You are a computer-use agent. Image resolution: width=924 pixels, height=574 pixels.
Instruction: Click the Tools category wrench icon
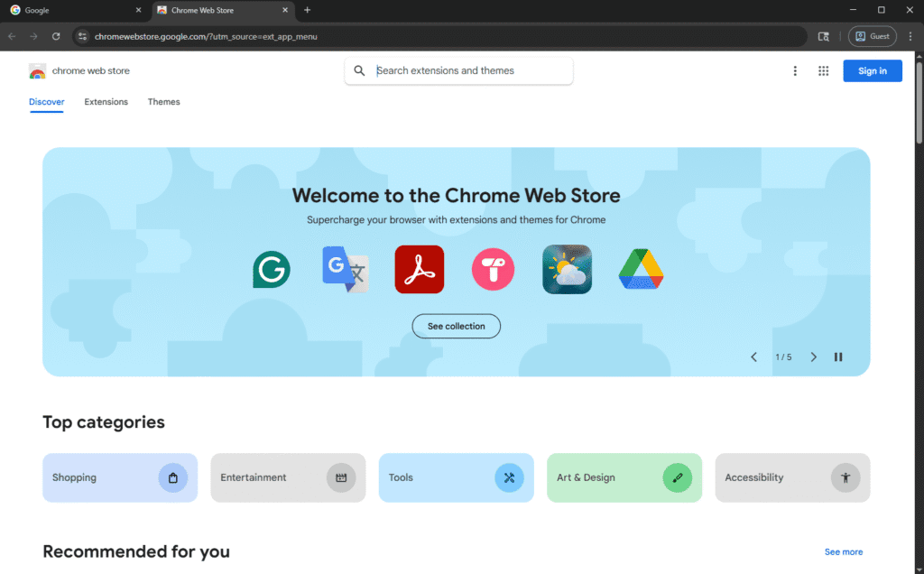510,477
